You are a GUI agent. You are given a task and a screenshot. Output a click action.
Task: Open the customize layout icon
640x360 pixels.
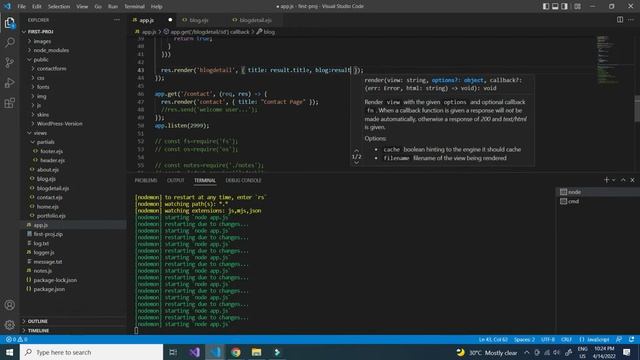(x=577, y=6)
